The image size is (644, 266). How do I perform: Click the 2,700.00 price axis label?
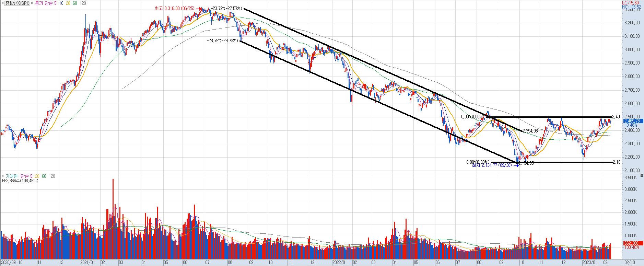pos(632,90)
